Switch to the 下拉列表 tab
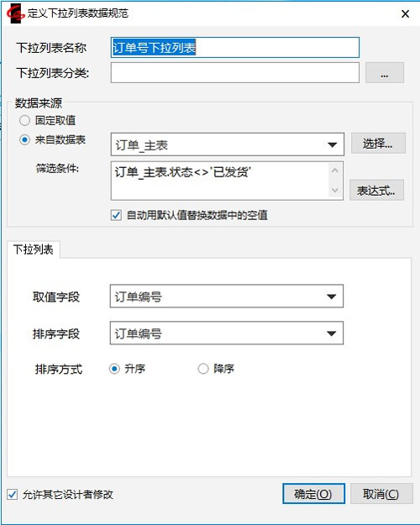The image size is (420, 525). 33,249
